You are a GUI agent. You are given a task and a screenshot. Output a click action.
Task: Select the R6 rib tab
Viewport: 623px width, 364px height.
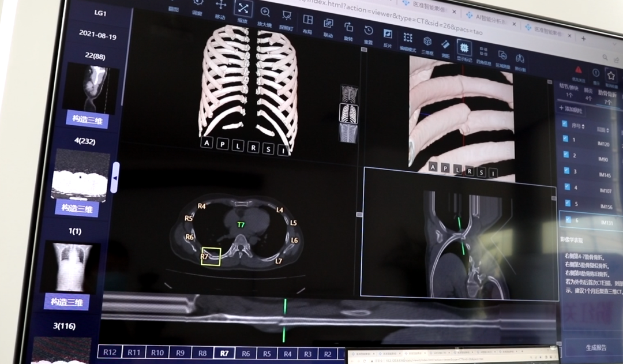(x=246, y=353)
